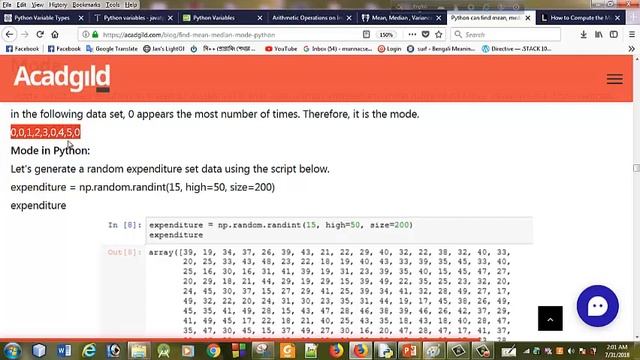The image size is (640, 360).
Task: Open Python IDLE from taskbar
Action: tap(384, 351)
